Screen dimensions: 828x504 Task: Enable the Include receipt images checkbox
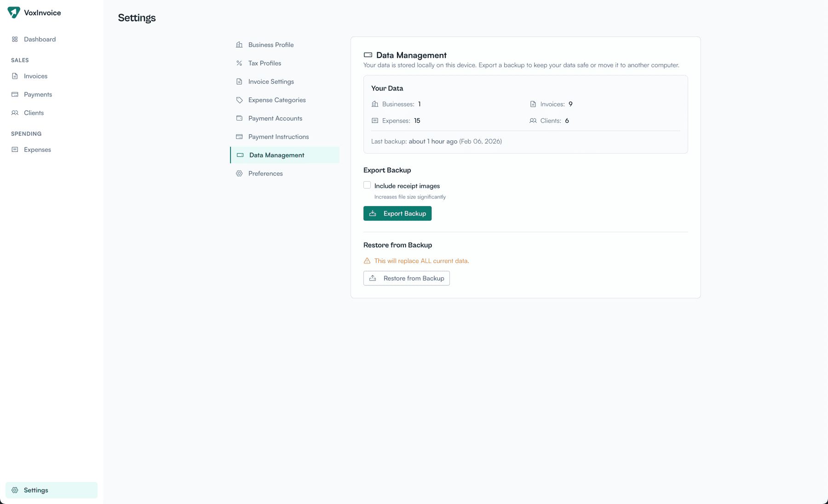(x=367, y=184)
